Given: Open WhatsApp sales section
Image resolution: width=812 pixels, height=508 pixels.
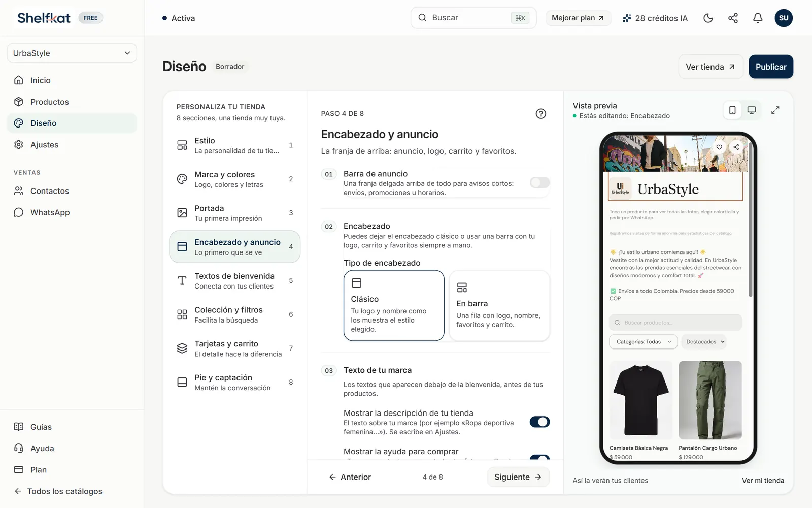Looking at the screenshot, I should click(72, 212).
